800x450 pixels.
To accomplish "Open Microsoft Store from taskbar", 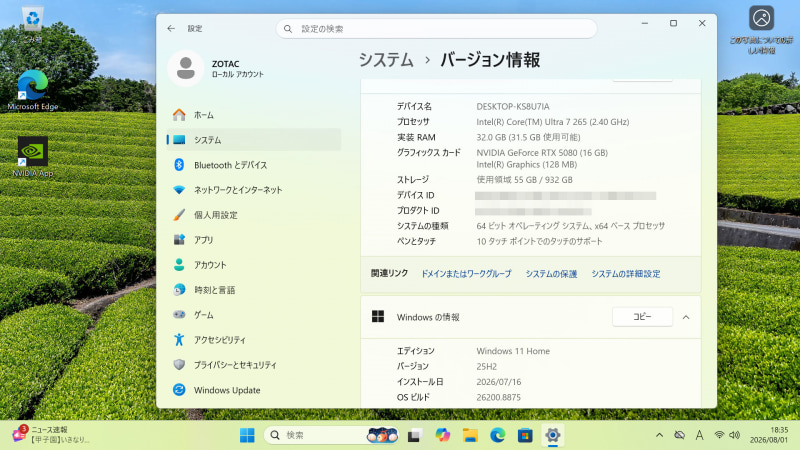I will 525,435.
